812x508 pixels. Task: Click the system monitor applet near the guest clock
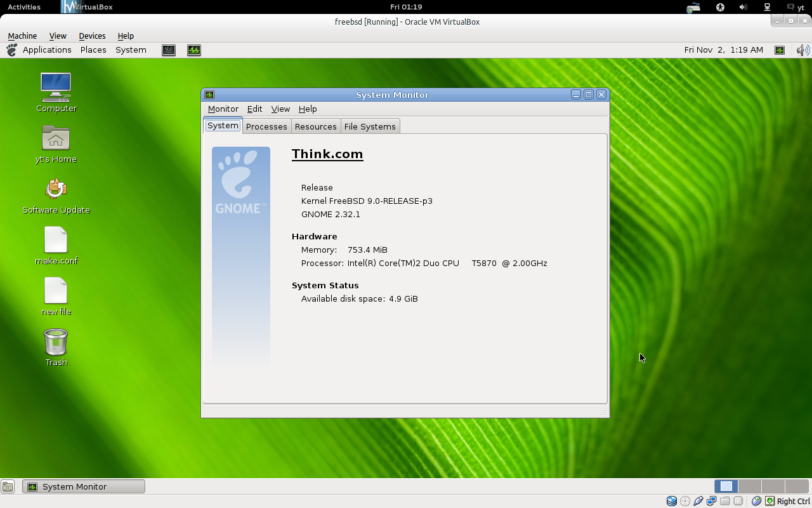[780, 50]
